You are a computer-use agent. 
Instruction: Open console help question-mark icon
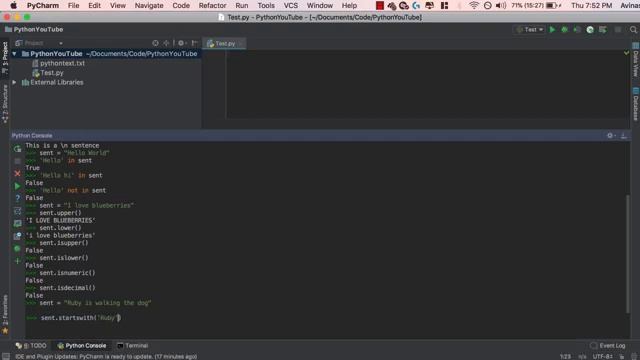(18, 198)
